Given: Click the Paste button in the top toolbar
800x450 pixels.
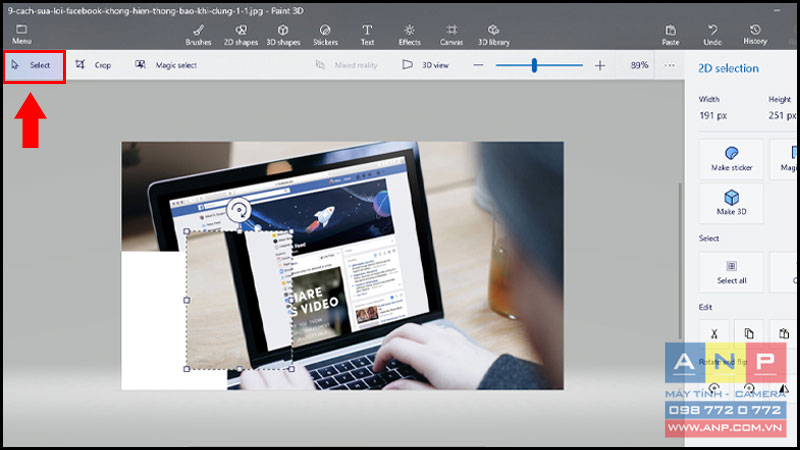Looking at the screenshot, I should 670,35.
